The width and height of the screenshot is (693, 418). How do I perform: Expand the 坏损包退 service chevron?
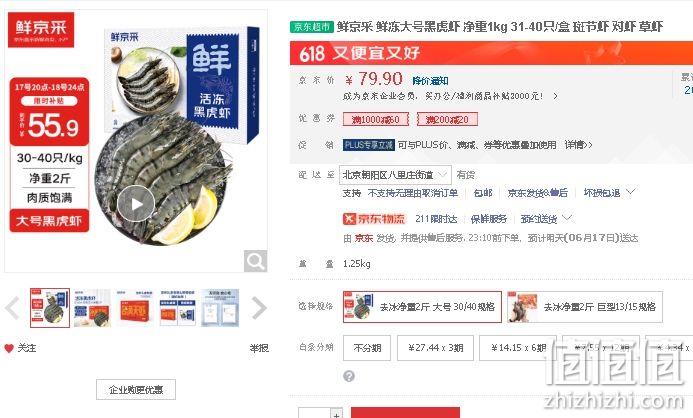tap(631, 192)
